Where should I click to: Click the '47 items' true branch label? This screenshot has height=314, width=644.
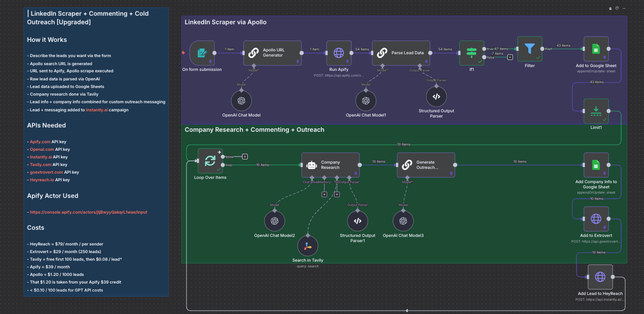(x=501, y=49)
